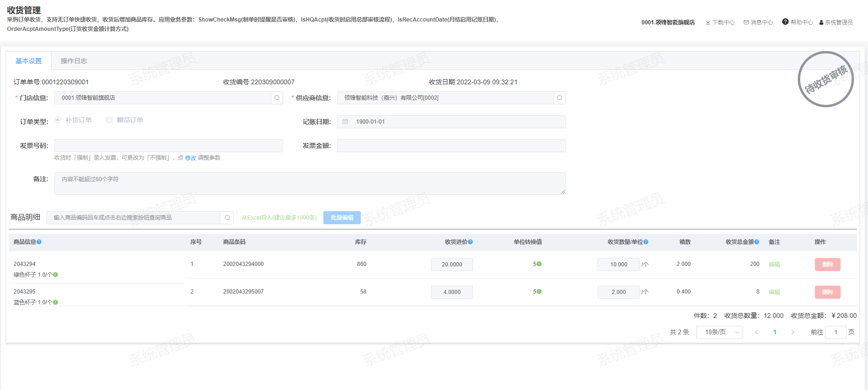Click the 帮助中心 text link
This screenshot has width=868, height=390.
point(802,22)
